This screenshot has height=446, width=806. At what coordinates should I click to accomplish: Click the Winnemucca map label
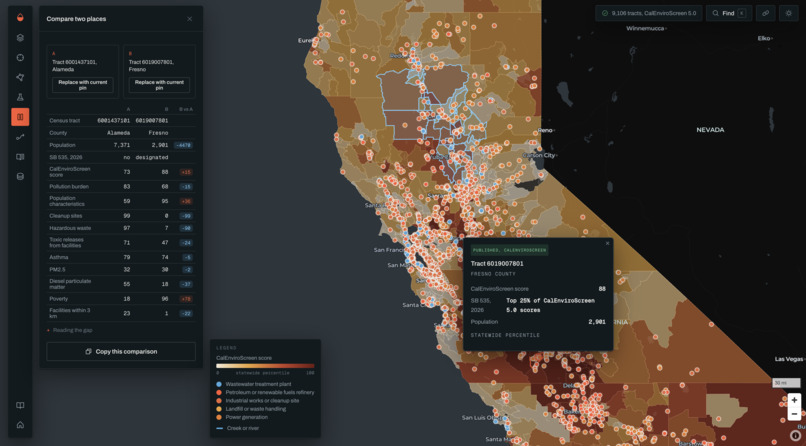pyautogui.click(x=646, y=28)
